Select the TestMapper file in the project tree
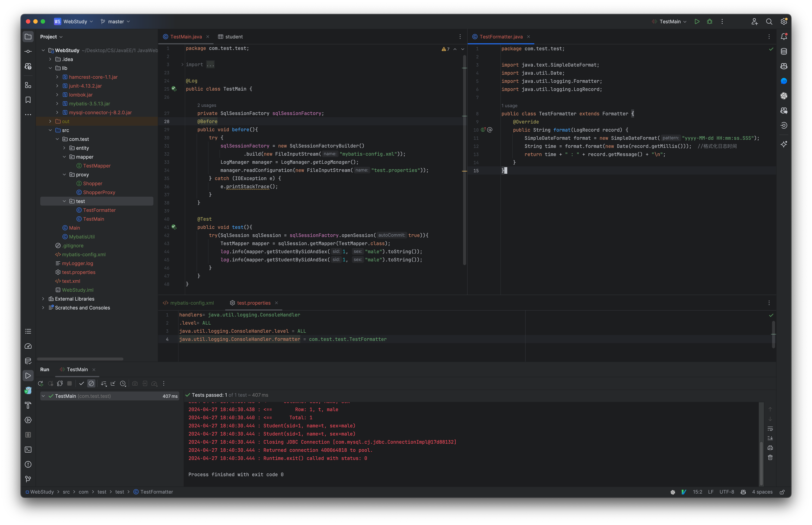812x525 pixels. (x=97, y=166)
